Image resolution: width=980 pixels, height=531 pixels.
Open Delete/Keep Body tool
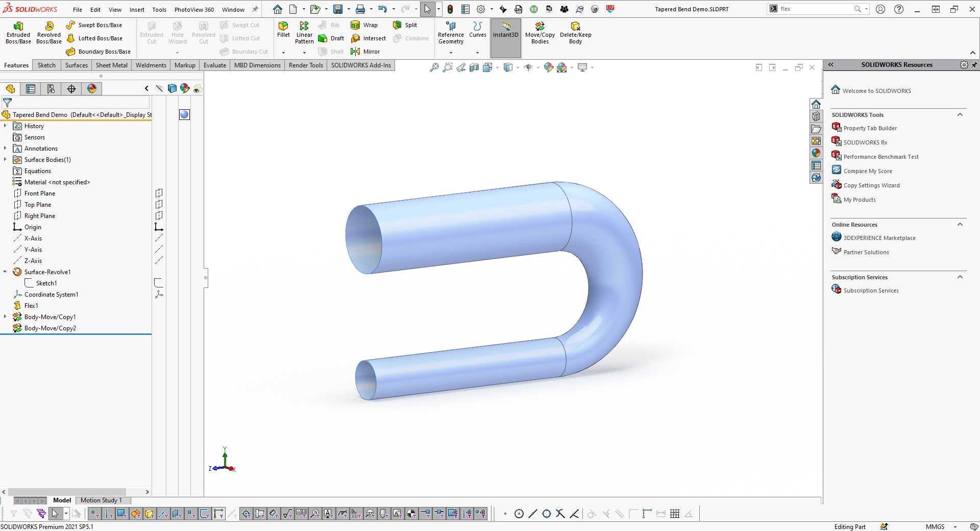click(575, 33)
